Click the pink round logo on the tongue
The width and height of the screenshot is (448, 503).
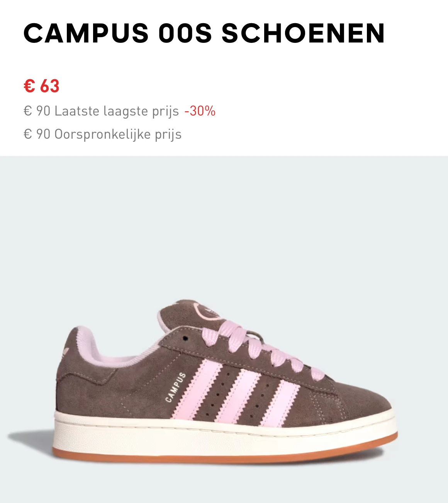click(x=210, y=311)
